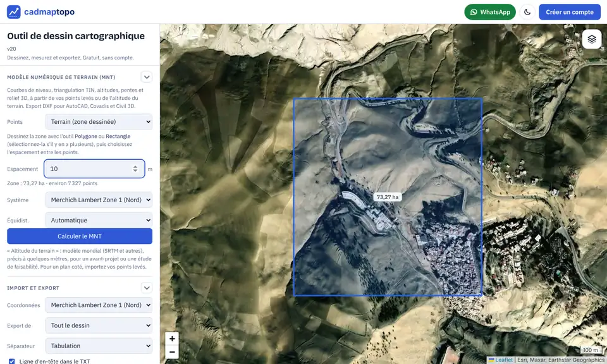Image resolution: width=607 pixels, height=364 pixels.
Task: Open the Séparateur dropdown
Action: pyautogui.click(x=99, y=346)
